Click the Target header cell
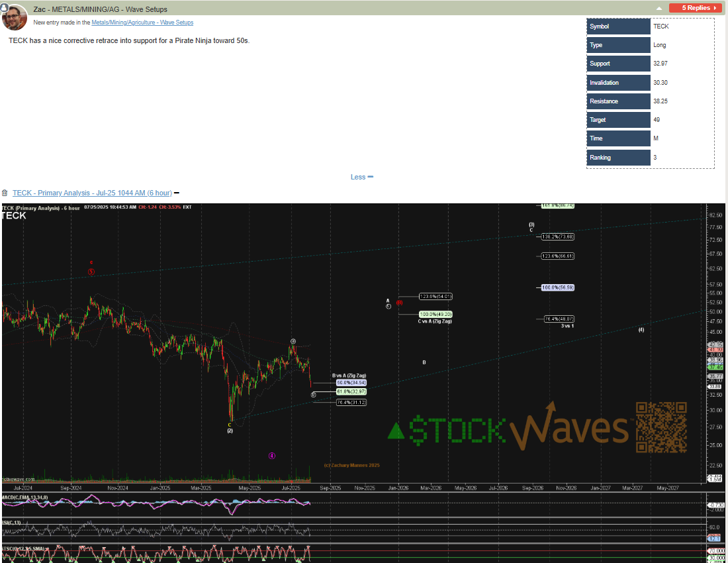The width and height of the screenshot is (728, 563). pos(618,120)
